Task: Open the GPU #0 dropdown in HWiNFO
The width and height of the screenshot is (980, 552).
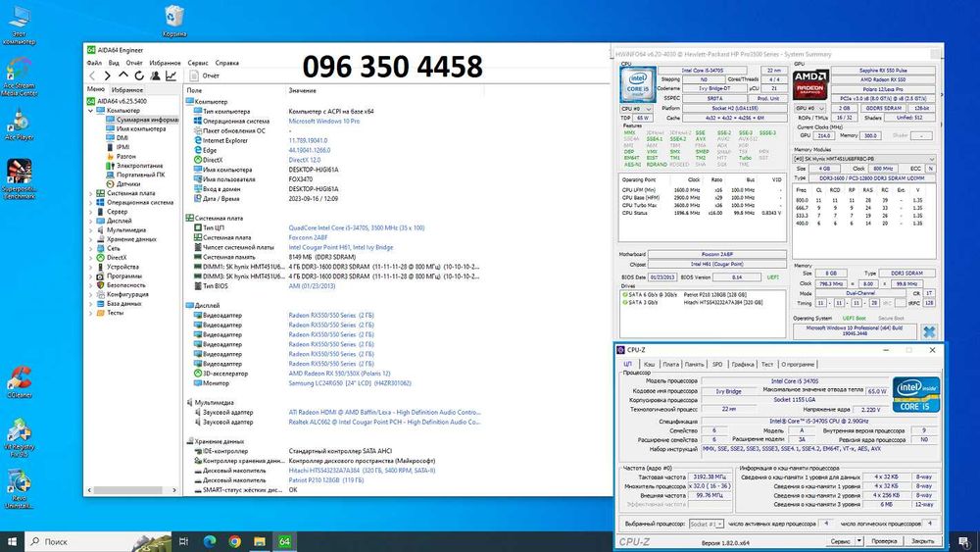Action: 810,108
